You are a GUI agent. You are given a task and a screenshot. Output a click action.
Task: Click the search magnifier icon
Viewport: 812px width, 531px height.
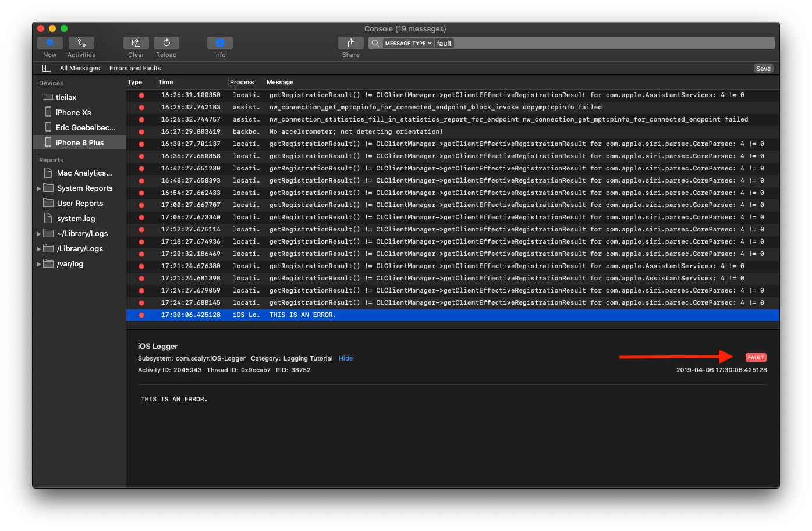coord(375,44)
